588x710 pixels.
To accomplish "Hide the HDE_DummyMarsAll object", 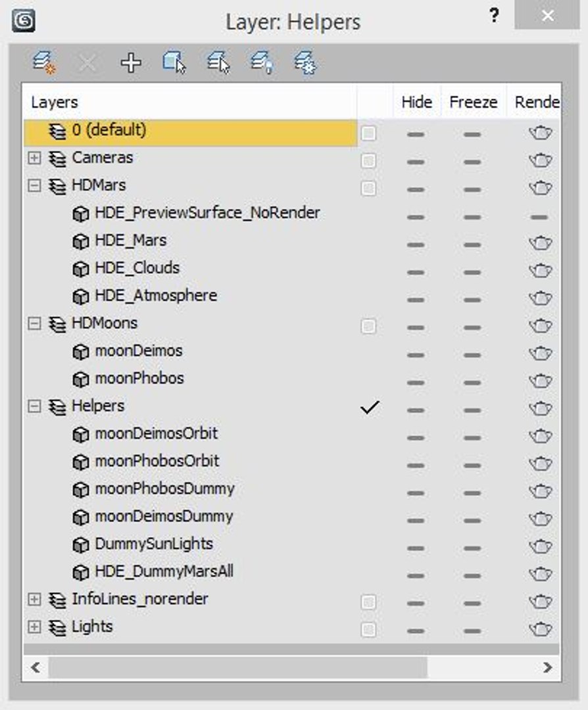I will (416, 576).
